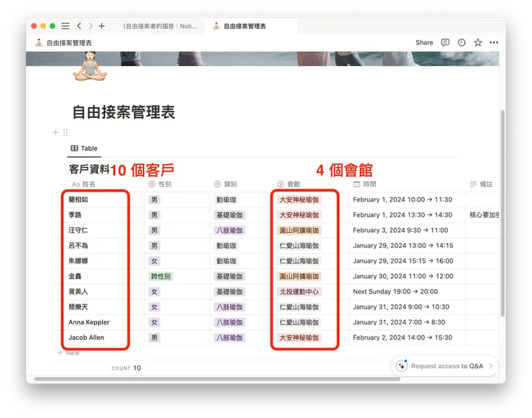This screenshot has width=532, height=418.
Task: Open page history clock icon
Action: (x=462, y=42)
